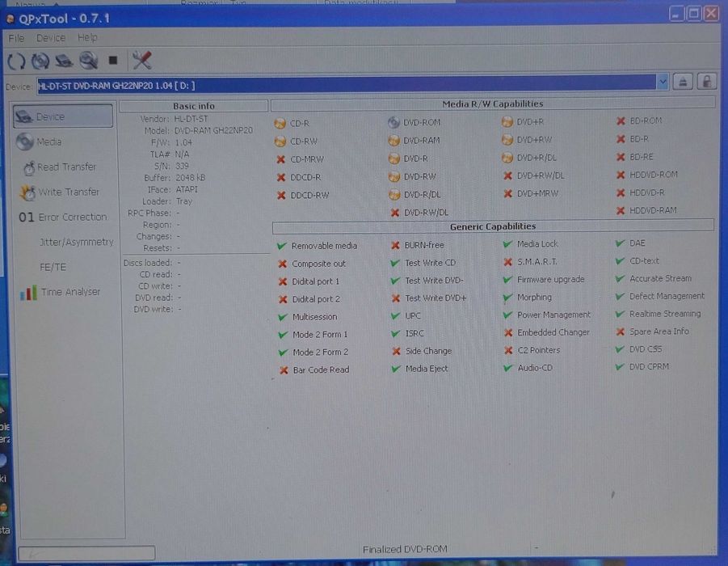Click the BD-ROM red cross icon
The height and width of the screenshot is (566, 728).
tap(621, 120)
